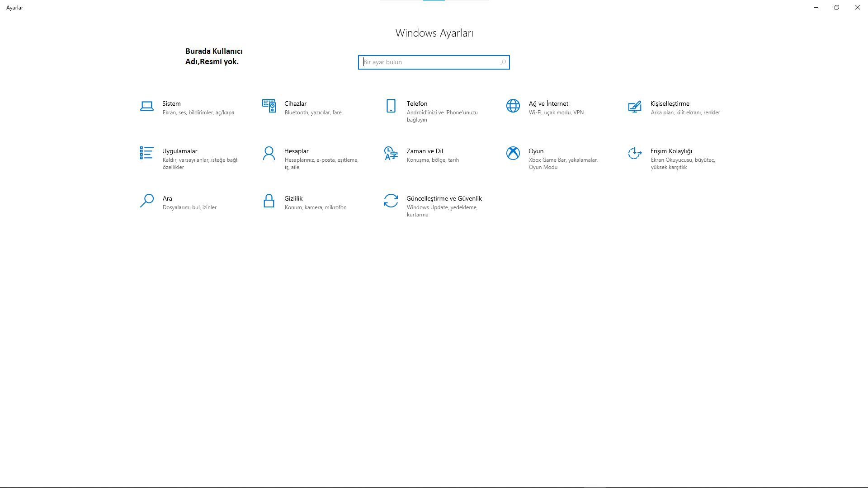Click the 'Zaman ve Dil' title
The image size is (868, 488).
pos(425,151)
